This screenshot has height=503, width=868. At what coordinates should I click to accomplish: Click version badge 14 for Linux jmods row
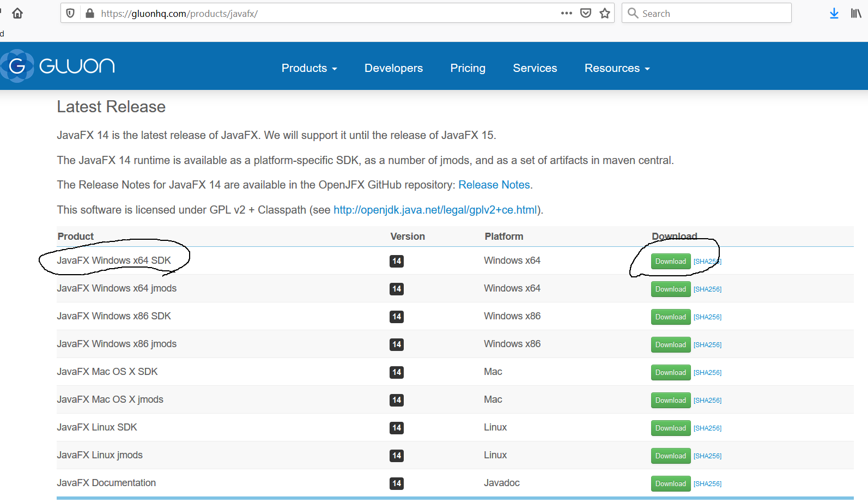click(x=397, y=456)
